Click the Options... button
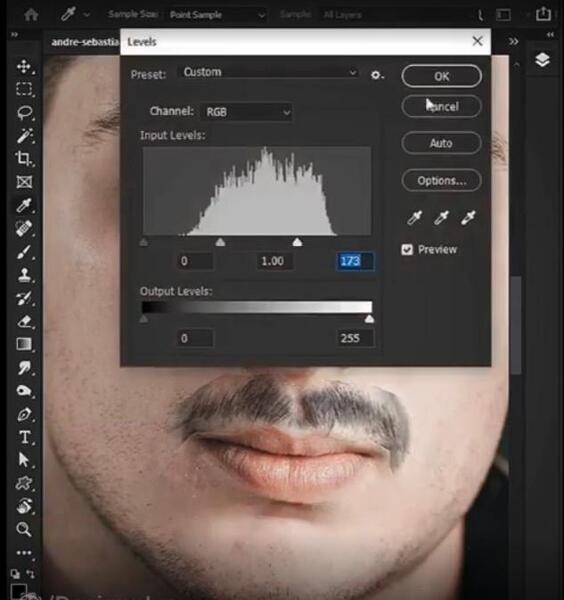The width and height of the screenshot is (564, 600). tap(441, 180)
